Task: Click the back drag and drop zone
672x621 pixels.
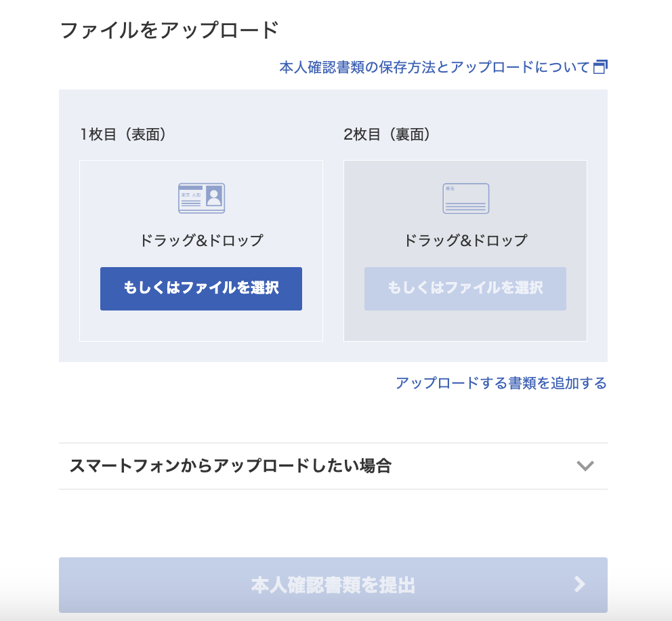Action: coord(465,239)
